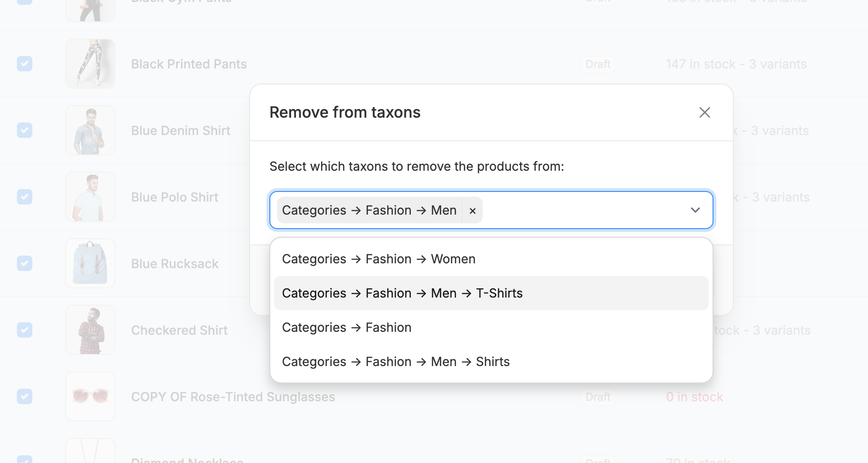Expand the taxon select dropdown chevron

695,210
